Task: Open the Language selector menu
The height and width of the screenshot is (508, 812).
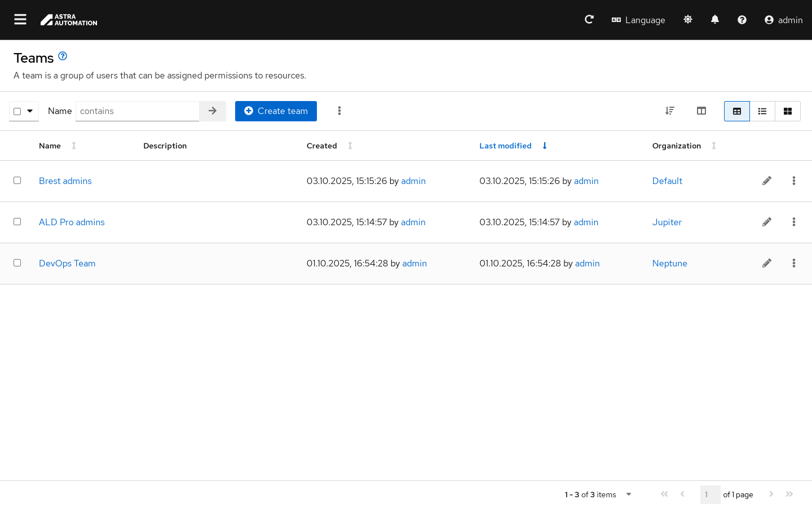Action: [x=638, y=20]
